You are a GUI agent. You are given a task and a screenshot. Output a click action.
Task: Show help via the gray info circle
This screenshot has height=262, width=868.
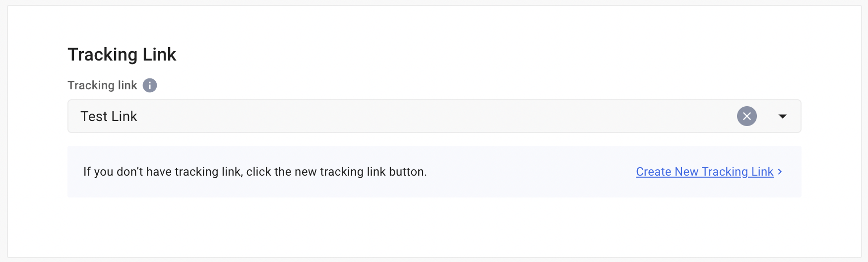(150, 85)
